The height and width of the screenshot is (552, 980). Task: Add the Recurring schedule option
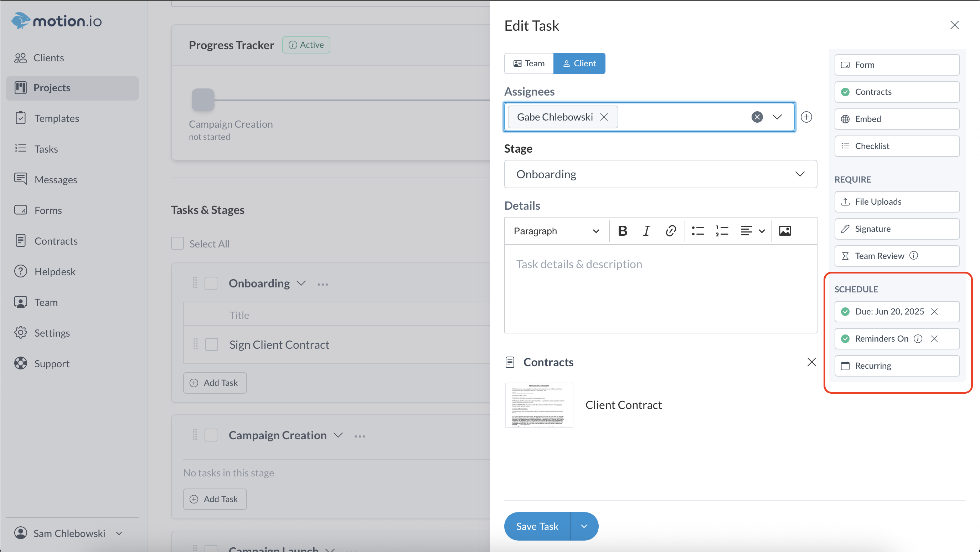coord(897,366)
